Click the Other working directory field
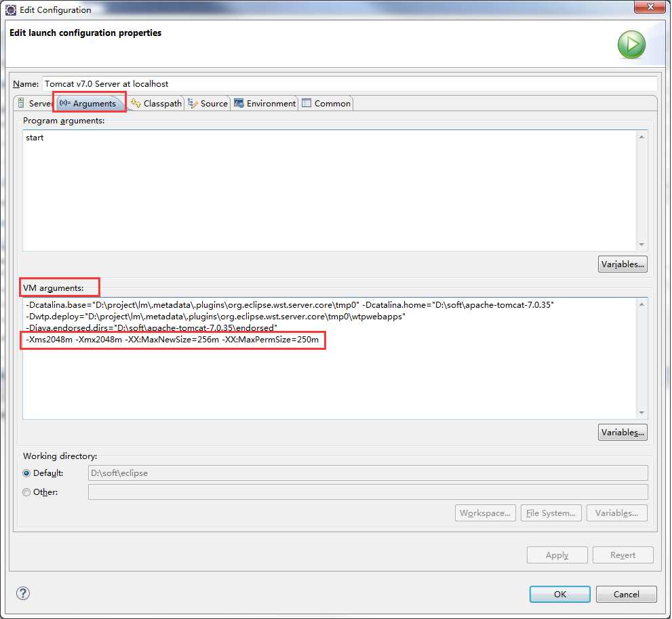672x619 pixels. 368,492
